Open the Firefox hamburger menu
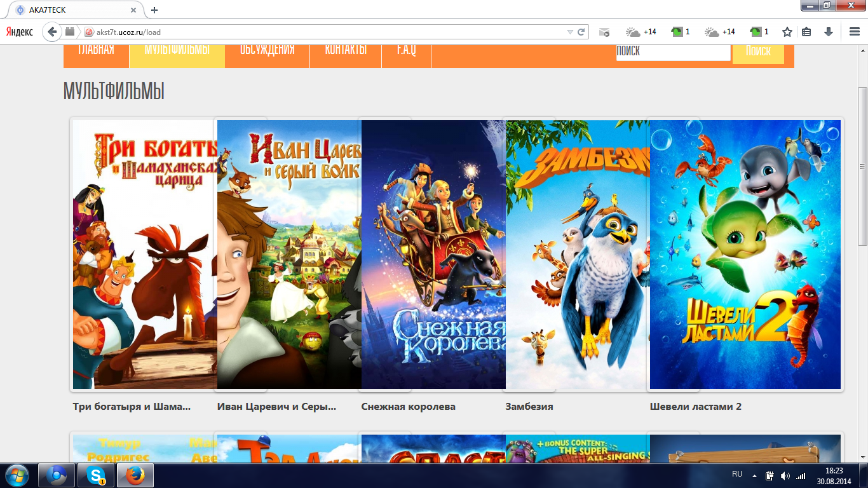The width and height of the screenshot is (868, 488). pos(854,32)
